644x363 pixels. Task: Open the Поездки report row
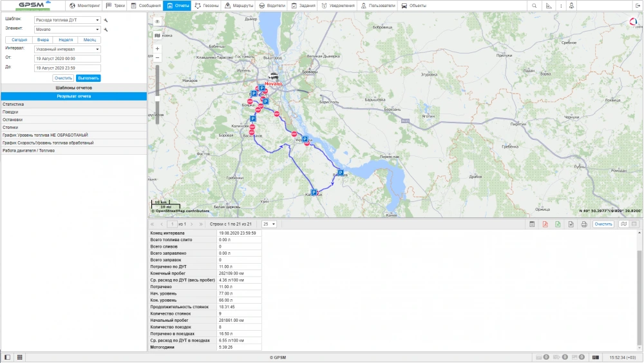coord(74,112)
